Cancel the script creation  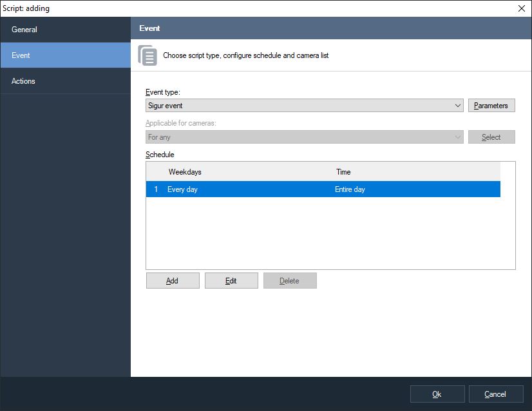coord(496,394)
